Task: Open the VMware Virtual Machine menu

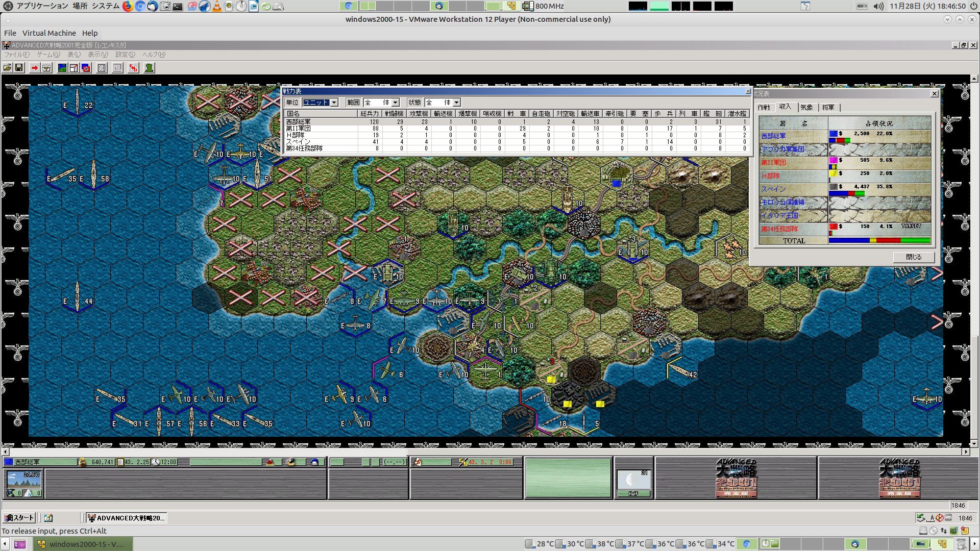Action: tap(49, 33)
